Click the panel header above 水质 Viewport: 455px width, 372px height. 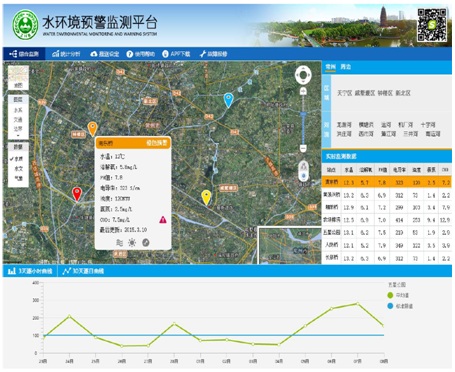point(18,147)
